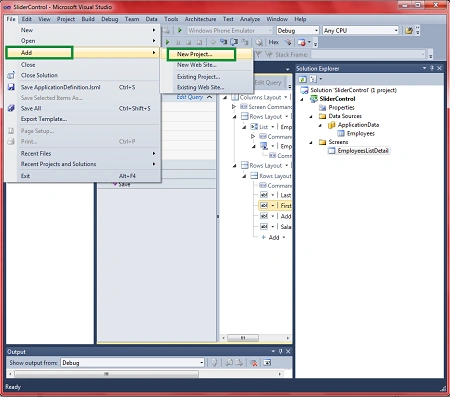450x397 pixels.
Task: Click the magnifier icon left of Hex
Action: 259,42
